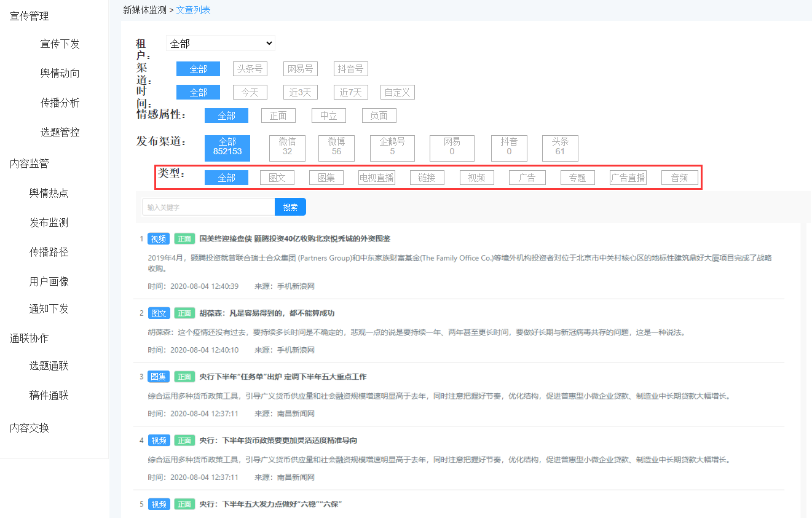Image resolution: width=812 pixels, height=518 pixels.
Task: Select 音频 content type
Action: point(679,178)
